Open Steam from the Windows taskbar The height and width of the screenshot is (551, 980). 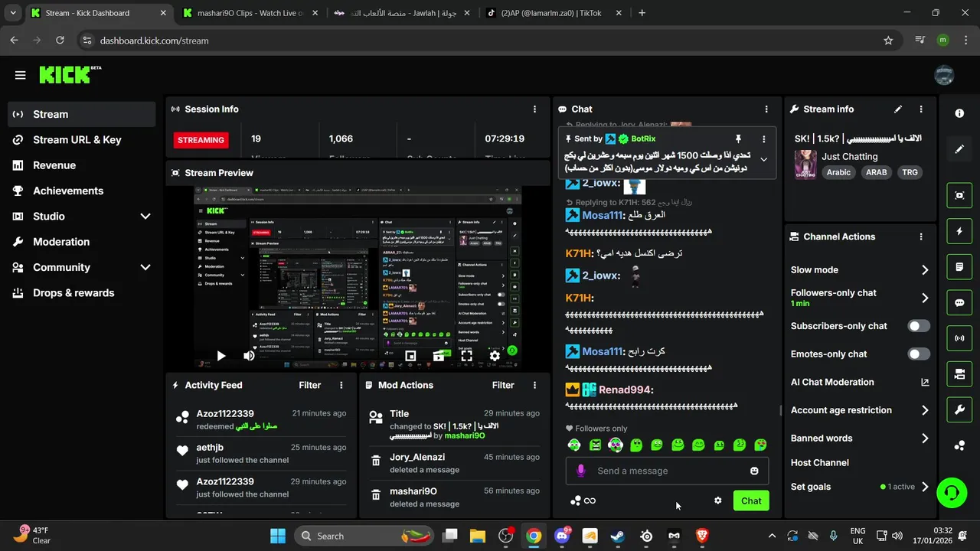[x=618, y=536]
